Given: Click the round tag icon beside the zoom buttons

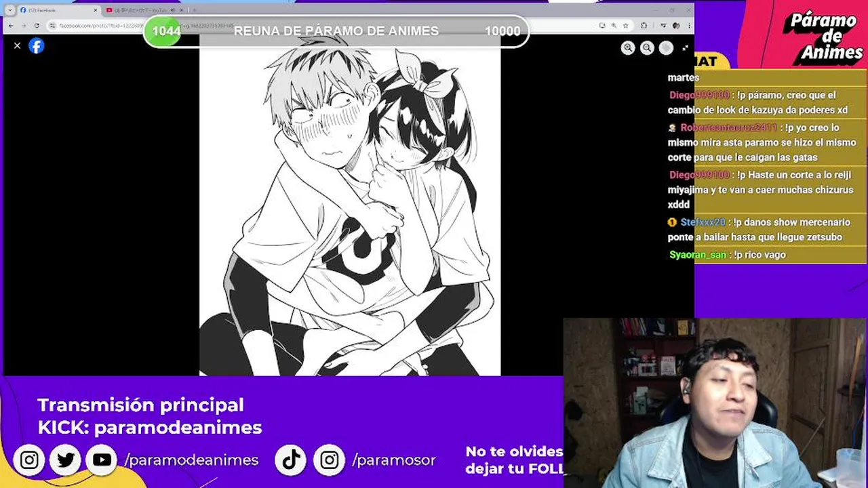Looking at the screenshot, I should point(666,47).
